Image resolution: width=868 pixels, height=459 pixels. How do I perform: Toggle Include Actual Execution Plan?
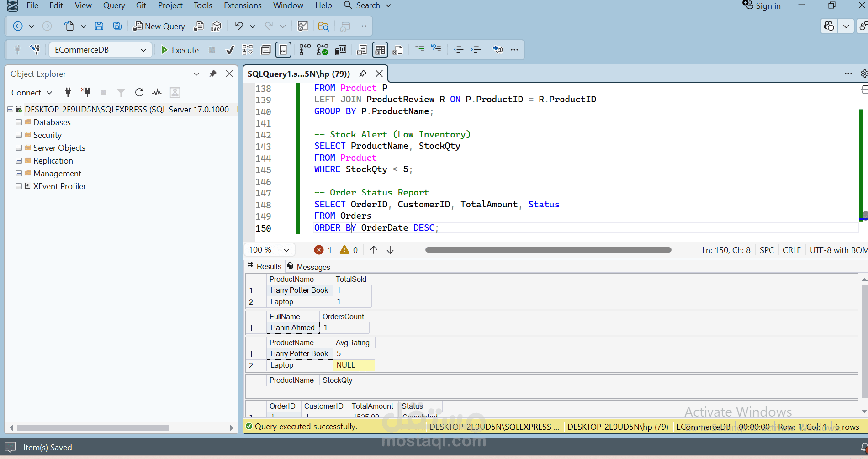coord(305,50)
